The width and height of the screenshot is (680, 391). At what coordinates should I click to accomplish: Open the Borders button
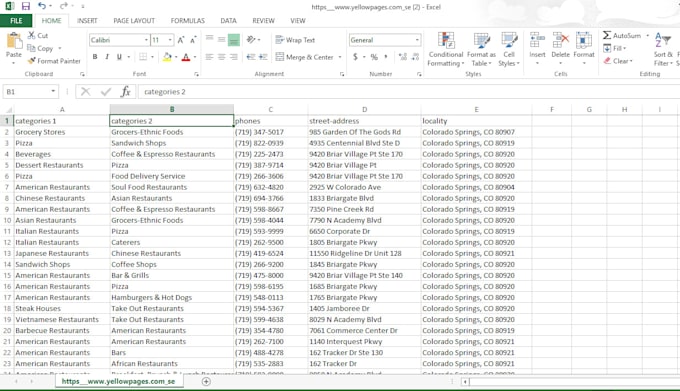143,57
